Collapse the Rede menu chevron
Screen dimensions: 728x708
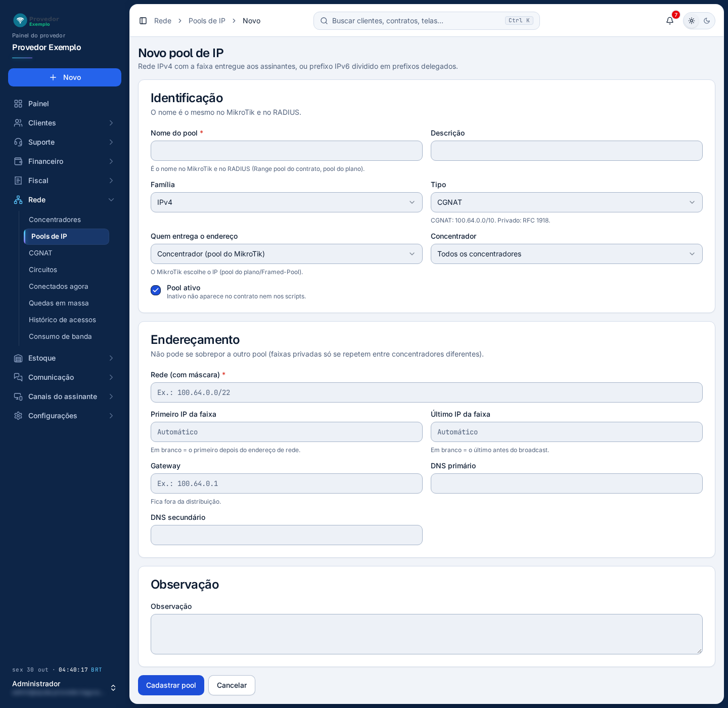[x=111, y=200]
